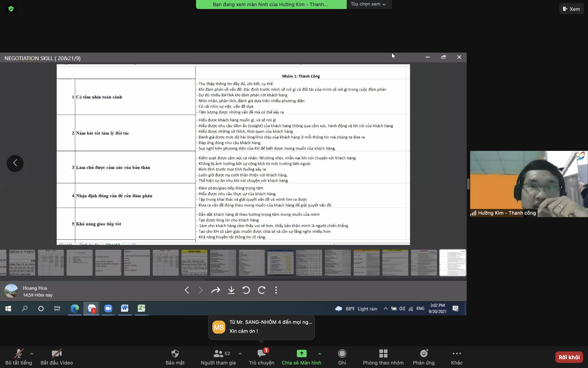Screen dimensions: 588x368
Task: Start camera with Bắt đầu Video
Action: pyautogui.click(x=57, y=357)
